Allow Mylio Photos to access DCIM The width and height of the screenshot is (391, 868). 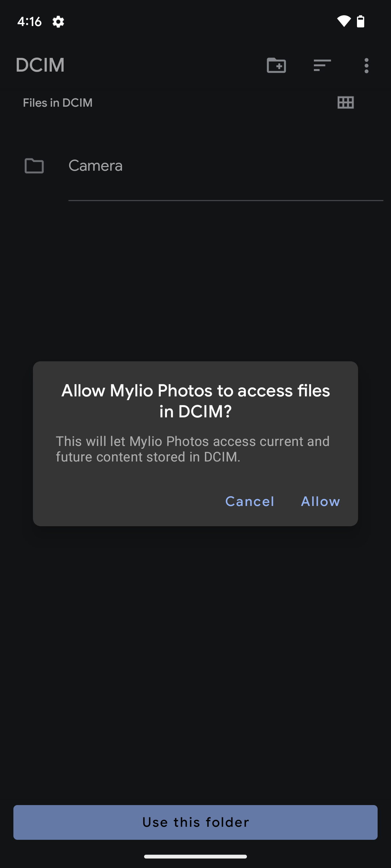tap(320, 501)
